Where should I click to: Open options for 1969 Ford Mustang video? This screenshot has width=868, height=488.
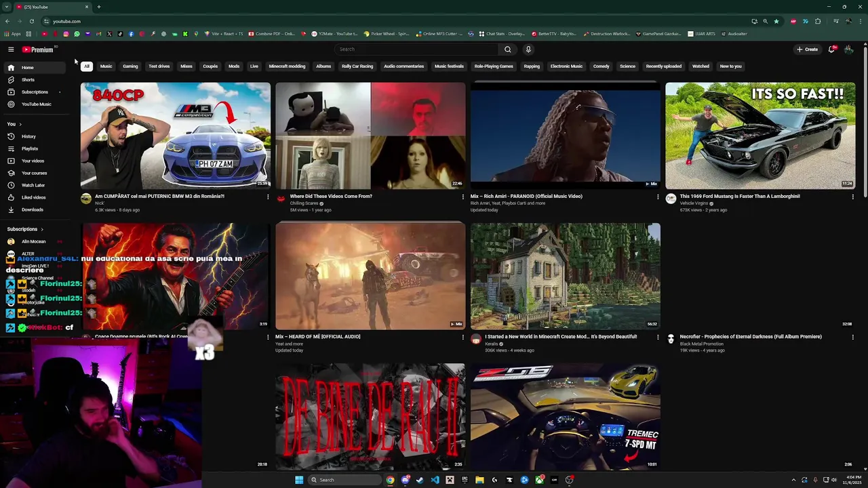(x=853, y=197)
